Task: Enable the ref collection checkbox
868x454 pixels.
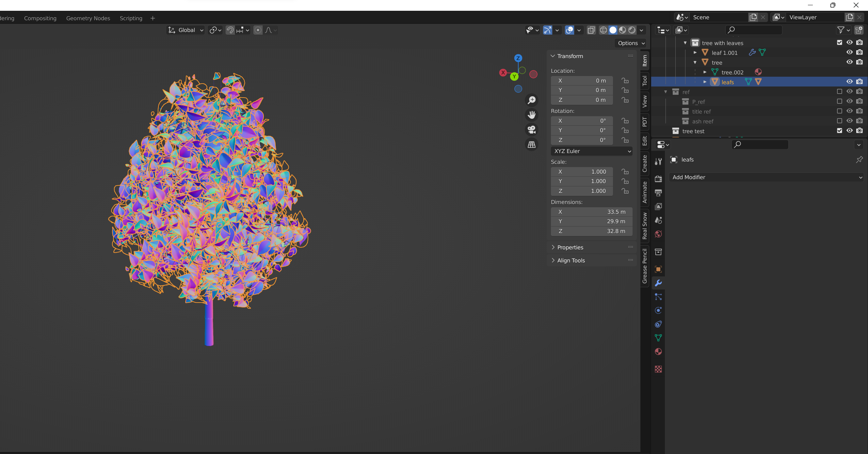Action: click(x=839, y=92)
